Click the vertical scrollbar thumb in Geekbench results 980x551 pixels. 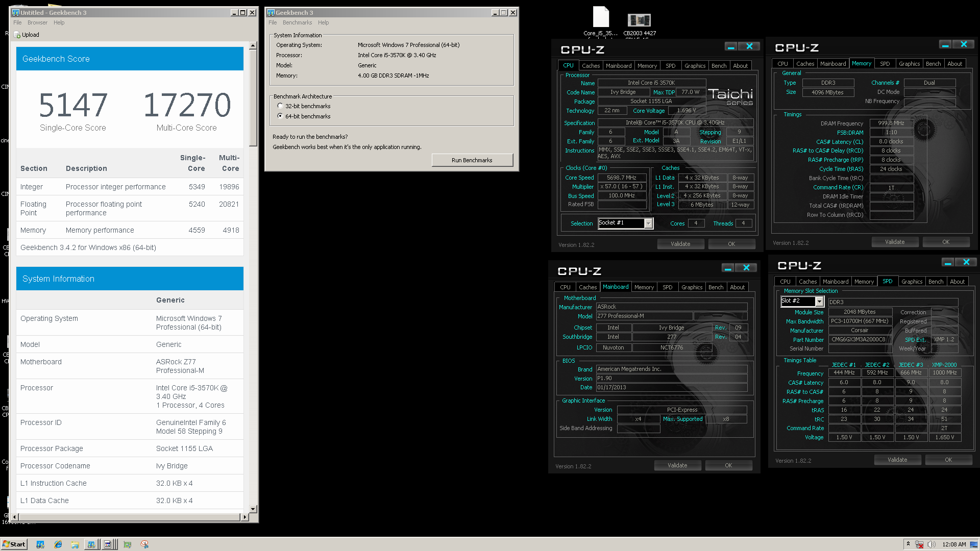point(253,97)
